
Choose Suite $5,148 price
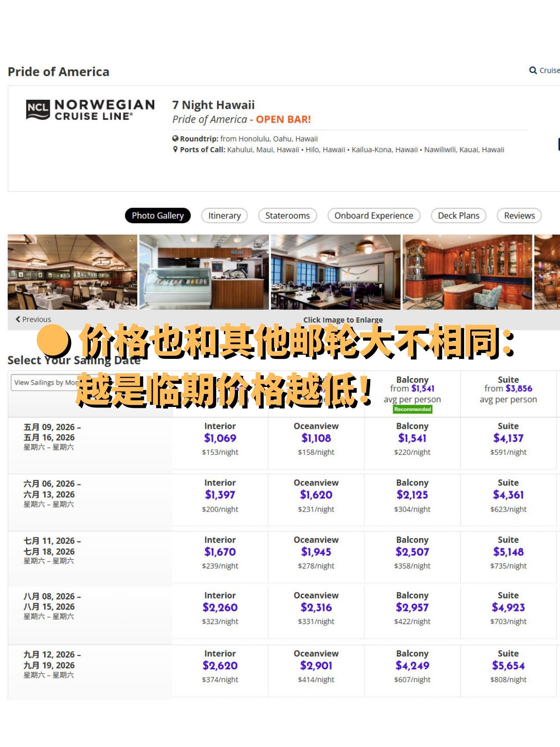(x=508, y=552)
